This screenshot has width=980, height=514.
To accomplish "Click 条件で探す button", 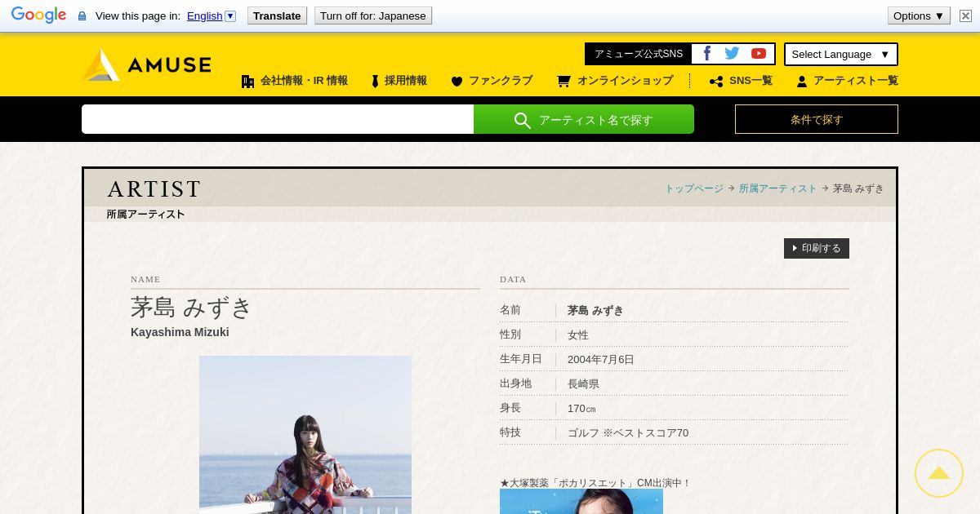I will point(817,119).
